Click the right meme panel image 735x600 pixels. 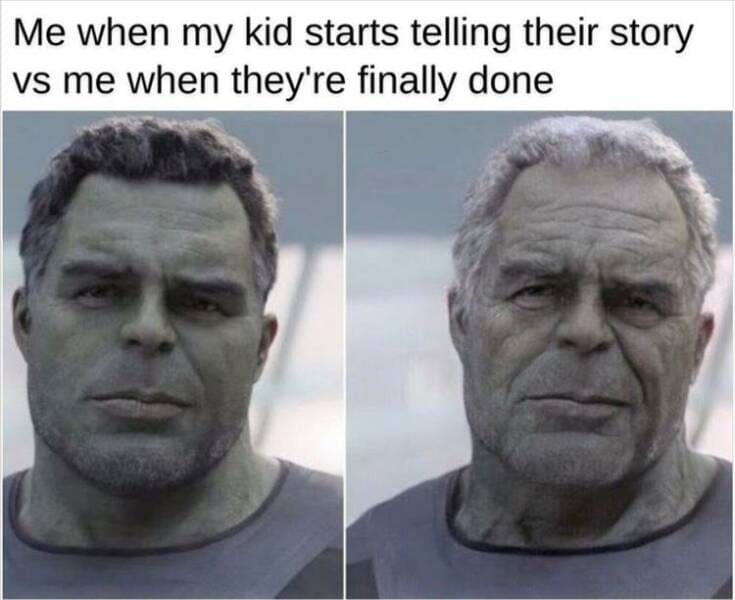(x=539, y=355)
